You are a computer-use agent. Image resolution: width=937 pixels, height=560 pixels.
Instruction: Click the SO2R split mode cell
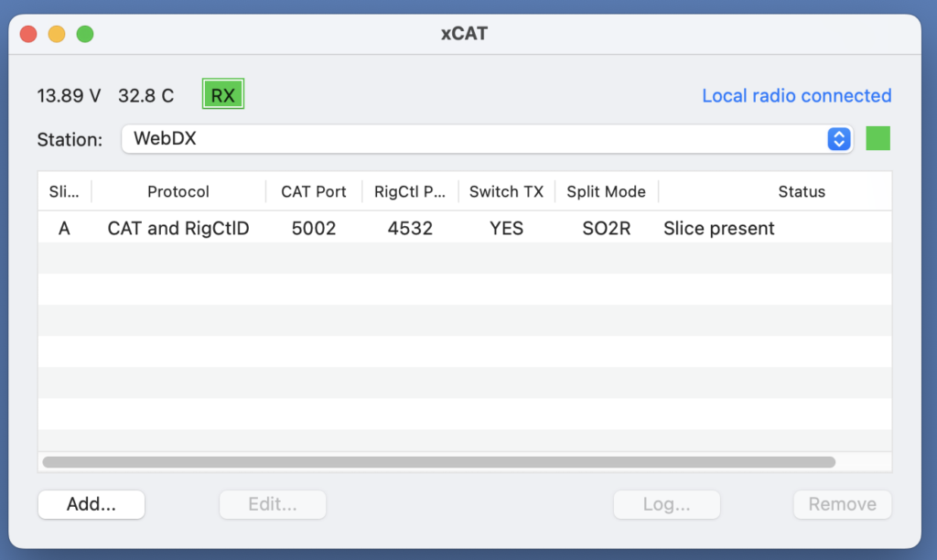click(607, 229)
